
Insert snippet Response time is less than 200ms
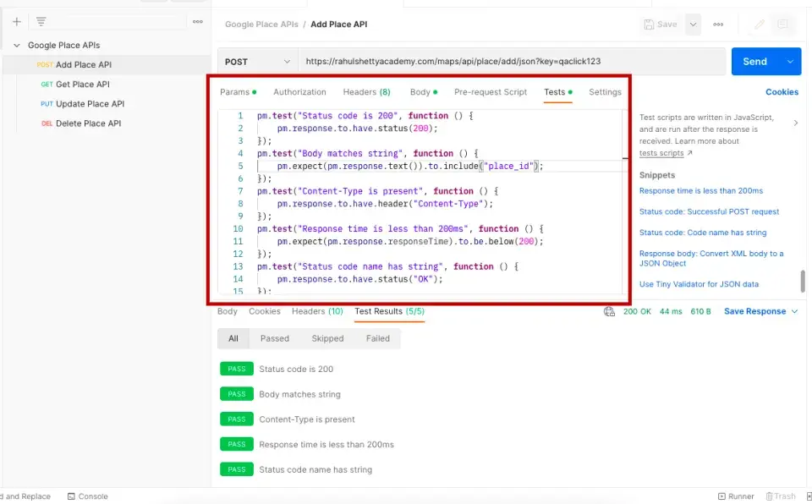(x=700, y=191)
